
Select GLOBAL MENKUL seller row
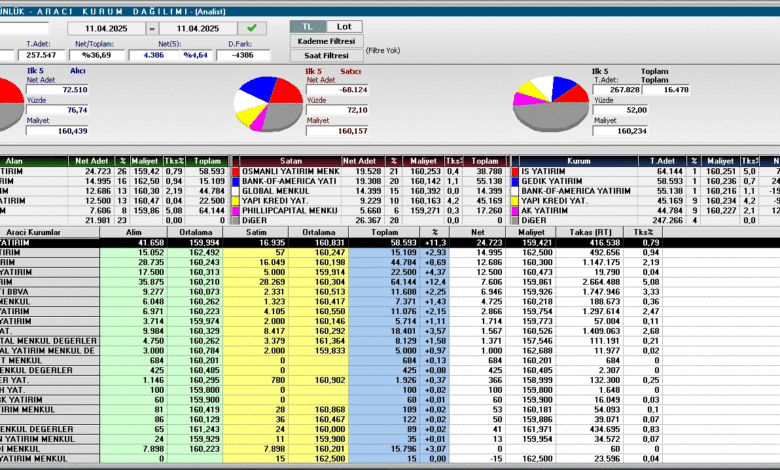click(x=369, y=191)
